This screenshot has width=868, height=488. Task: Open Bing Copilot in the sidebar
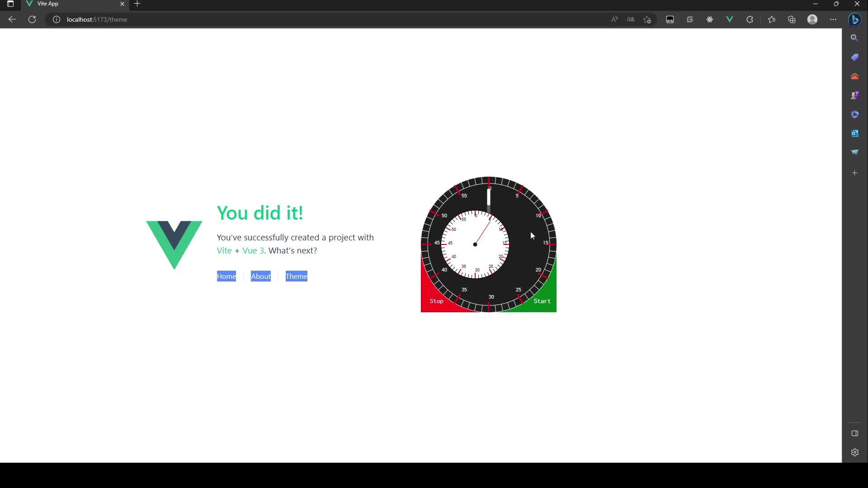855,19
